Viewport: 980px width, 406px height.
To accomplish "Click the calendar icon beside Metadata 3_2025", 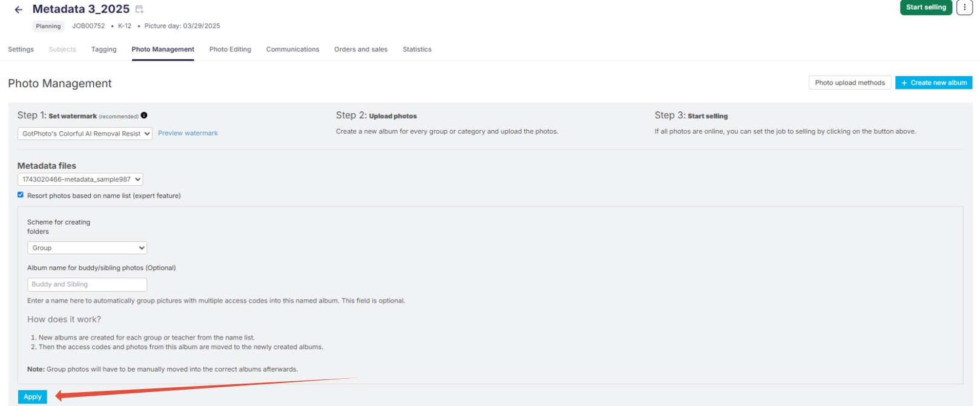I will coord(139,9).
